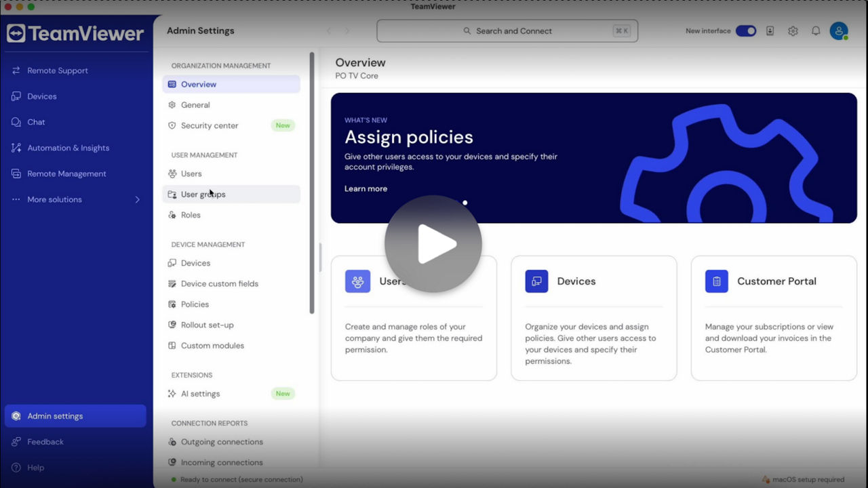Go back with the left navigation arrow
The width and height of the screenshot is (868, 488).
[330, 31]
